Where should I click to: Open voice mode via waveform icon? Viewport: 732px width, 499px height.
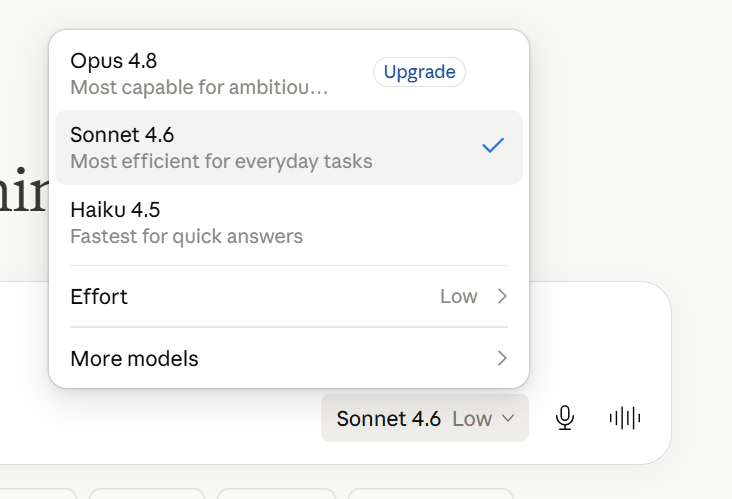coord(625,418)
